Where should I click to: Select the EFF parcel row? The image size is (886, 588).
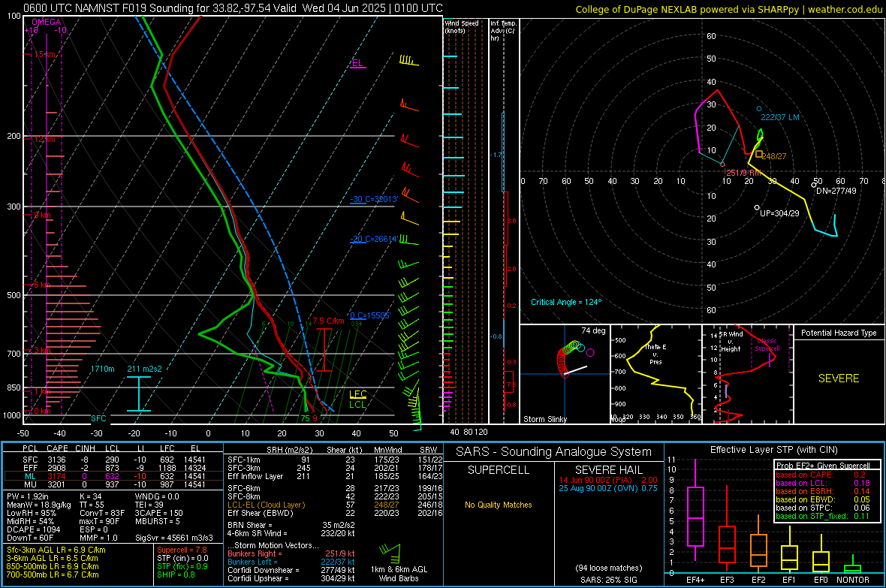click(x=113, y=468)
